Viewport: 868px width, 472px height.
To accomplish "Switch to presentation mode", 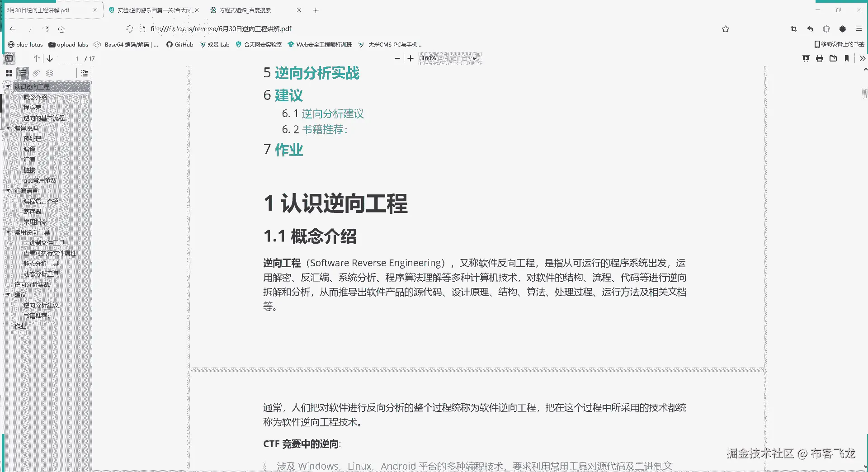I will coord(806,58).
